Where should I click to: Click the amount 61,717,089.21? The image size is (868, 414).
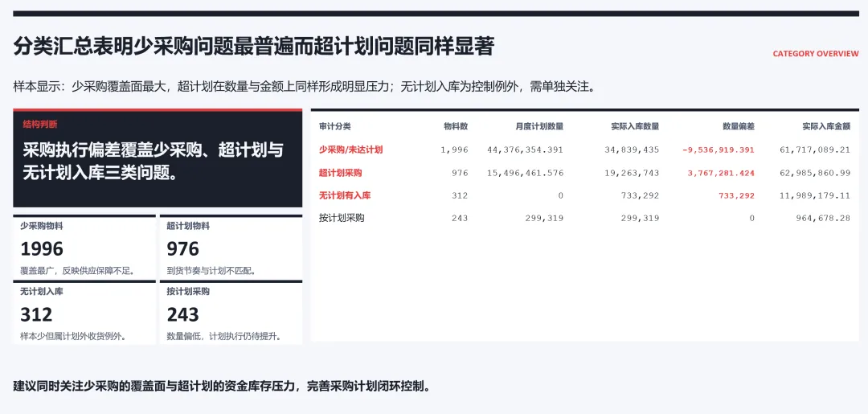click(816, 150)
